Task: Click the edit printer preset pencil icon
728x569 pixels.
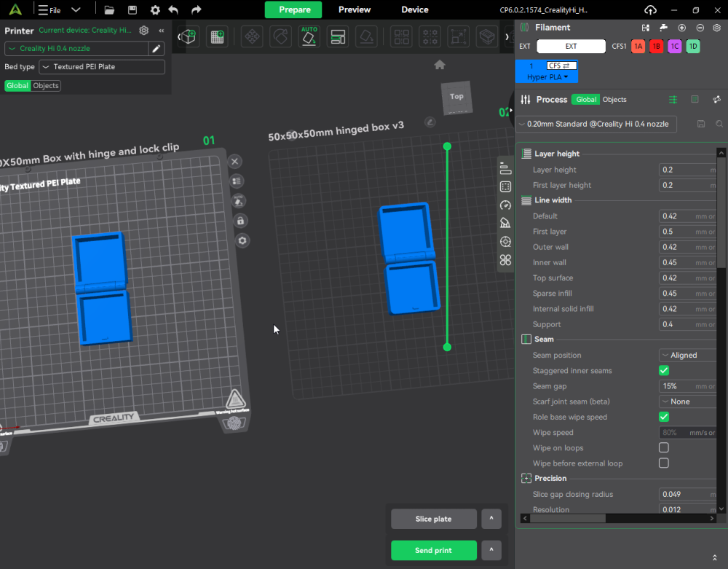Action: tap(156, 48)
